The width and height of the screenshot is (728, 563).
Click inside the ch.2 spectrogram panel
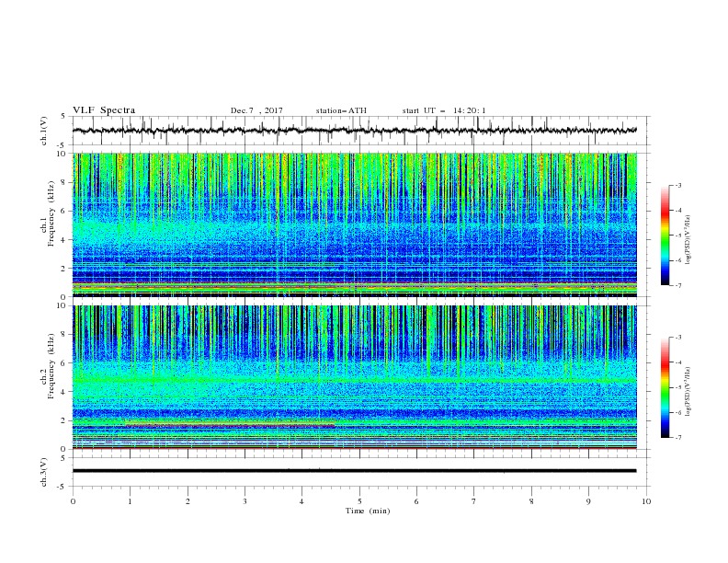pos(354,377)
